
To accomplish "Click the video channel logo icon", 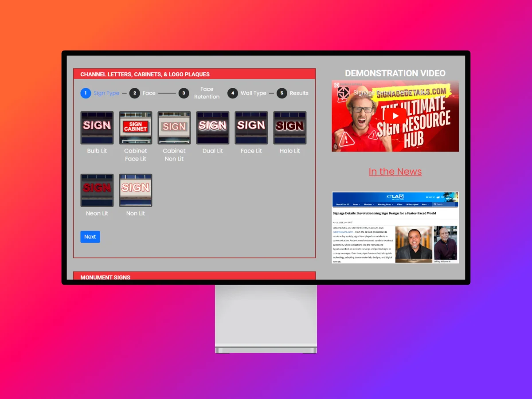I will 344,93.
